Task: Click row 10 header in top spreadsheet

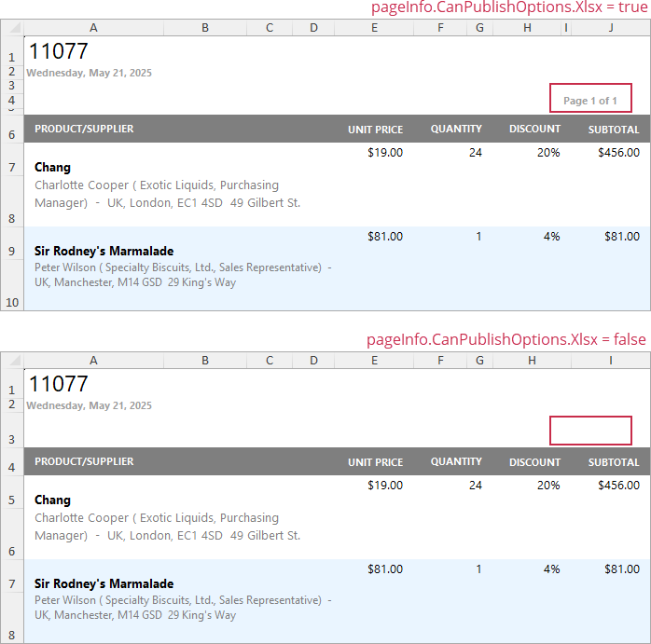Action: click(12, 302)
